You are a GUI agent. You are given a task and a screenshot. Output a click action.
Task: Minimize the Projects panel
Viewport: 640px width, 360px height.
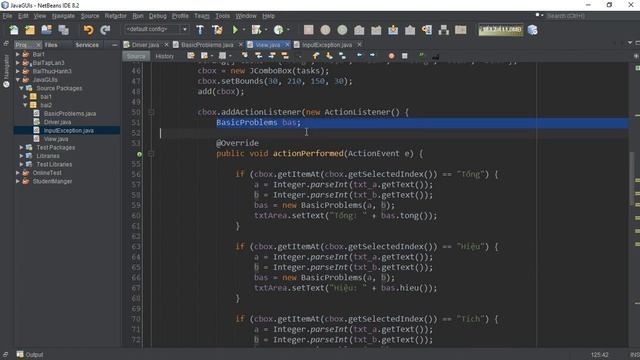114,45
